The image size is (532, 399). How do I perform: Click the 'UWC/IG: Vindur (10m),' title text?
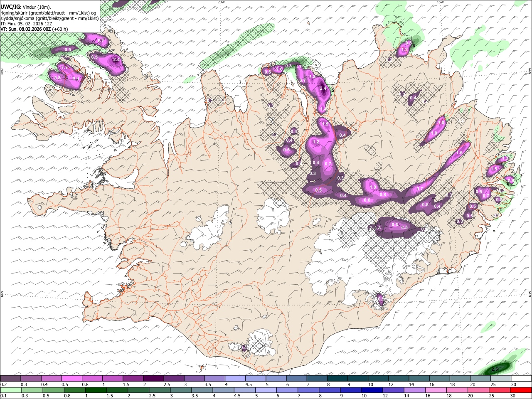(26, 7)
